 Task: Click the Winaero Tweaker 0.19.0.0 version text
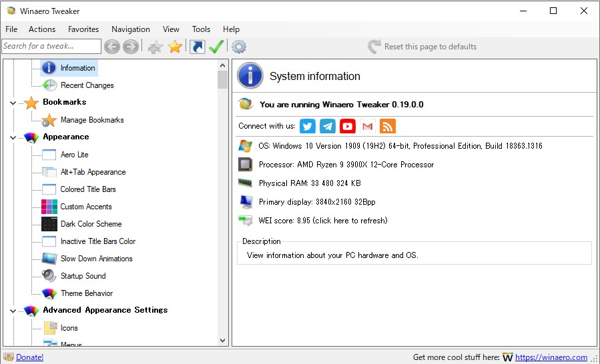tap(341, 105)
